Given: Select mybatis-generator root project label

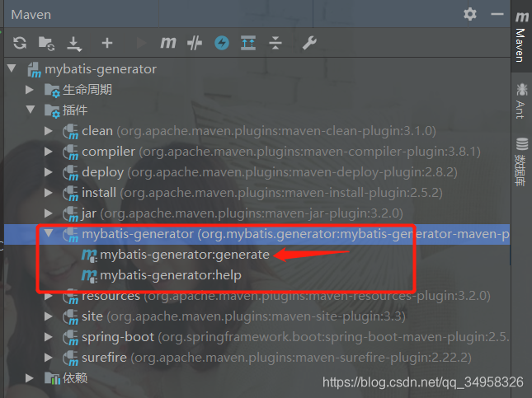Looking at the screenshot, I should click(101, 69).
